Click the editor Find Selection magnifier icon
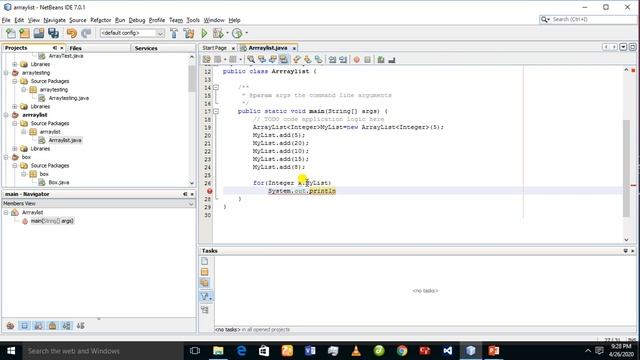Viewport: 640px width, 360px height. (x=251, y=60)
